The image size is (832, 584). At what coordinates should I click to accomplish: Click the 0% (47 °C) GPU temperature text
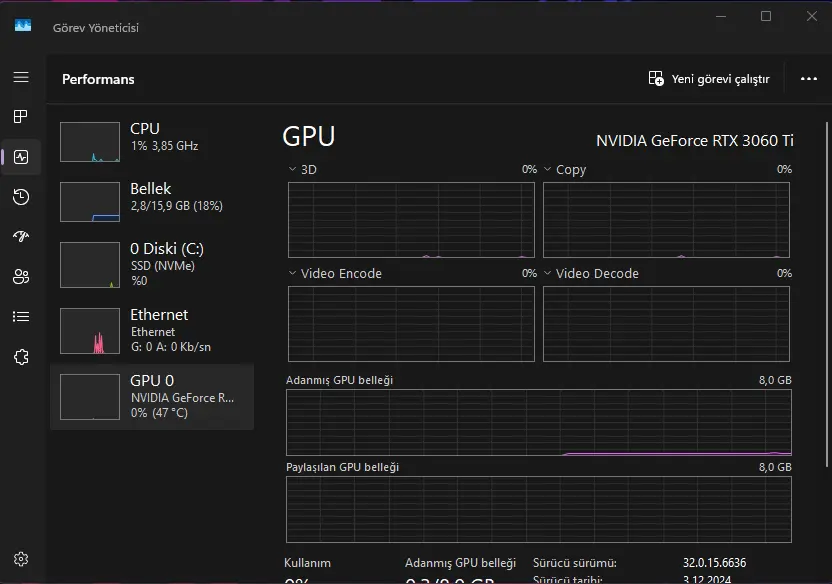pyautogui.click(x=159, y=413)
